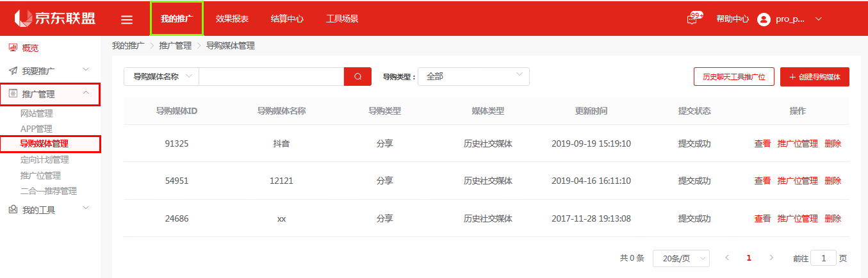Select 导购媒体管理 in sidebar

click(44, 144)
